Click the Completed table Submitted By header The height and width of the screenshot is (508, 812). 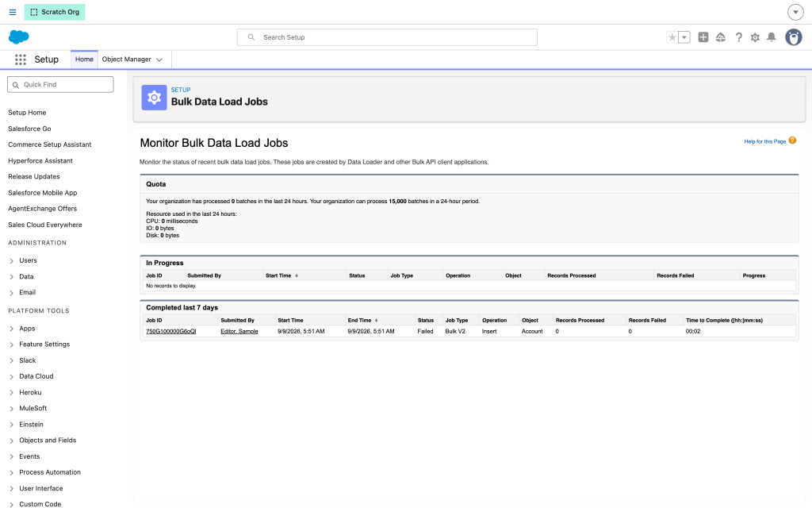tap(237, 321)
